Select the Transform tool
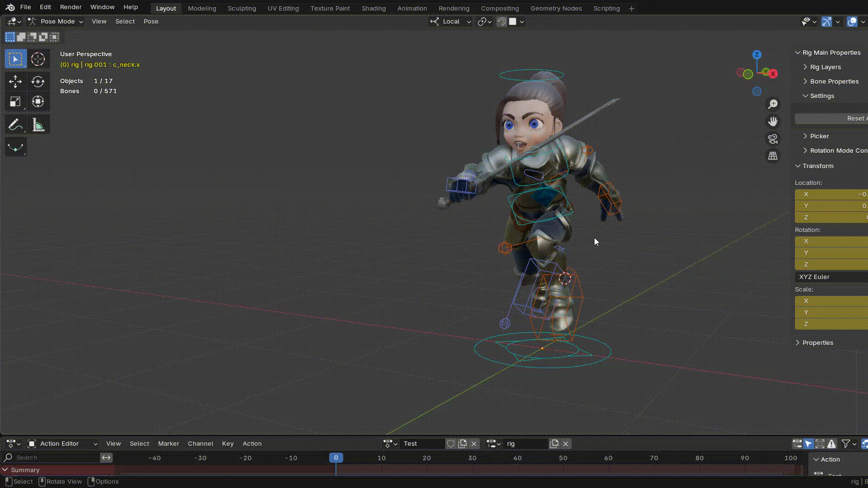Screen dimensions: 868x488 [37, 102]
